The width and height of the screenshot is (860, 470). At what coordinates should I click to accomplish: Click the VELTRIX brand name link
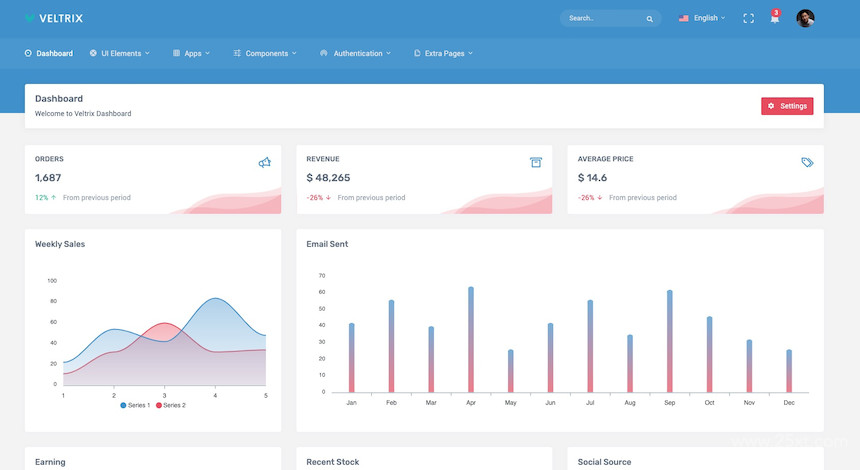pos(61,18)
